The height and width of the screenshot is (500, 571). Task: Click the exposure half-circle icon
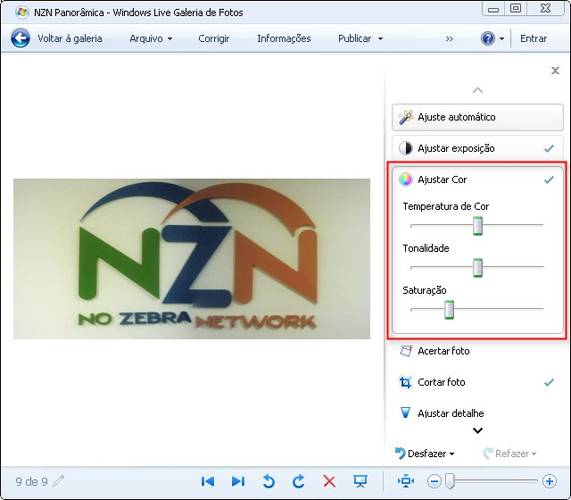(405, 148)
